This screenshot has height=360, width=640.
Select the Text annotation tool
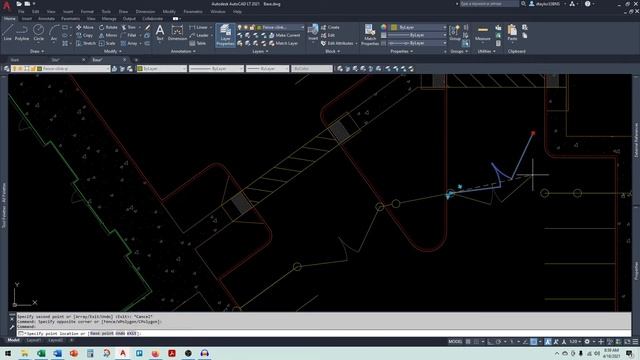(x=160, y=33)
